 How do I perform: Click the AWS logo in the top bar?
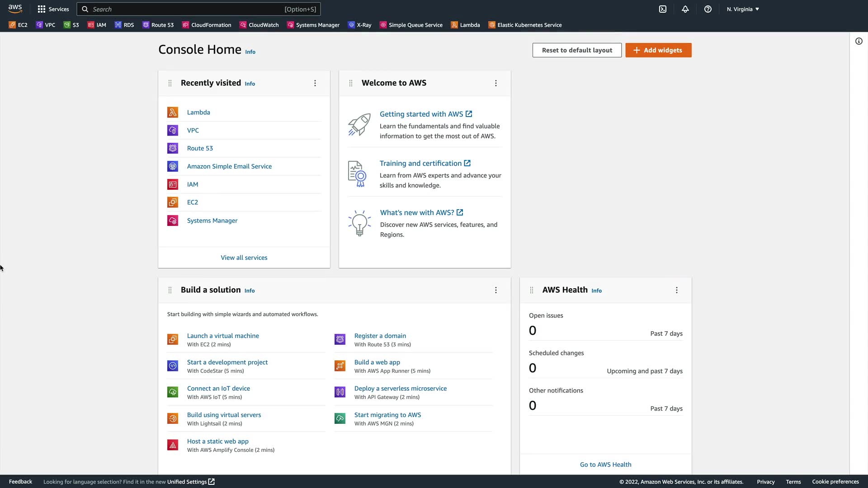click(15, 9)
